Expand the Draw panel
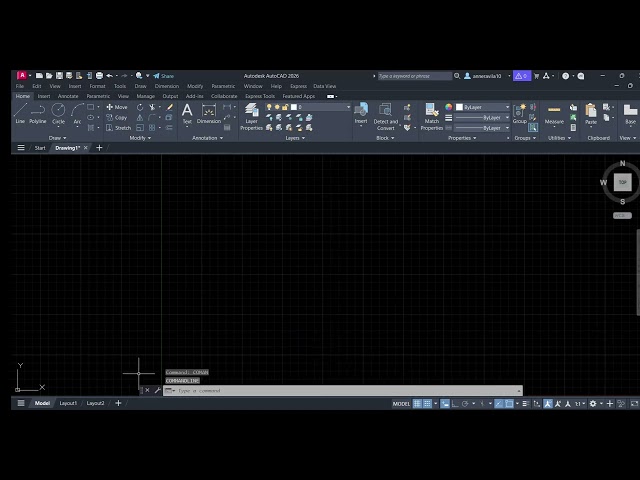 [x=57, y=138]
